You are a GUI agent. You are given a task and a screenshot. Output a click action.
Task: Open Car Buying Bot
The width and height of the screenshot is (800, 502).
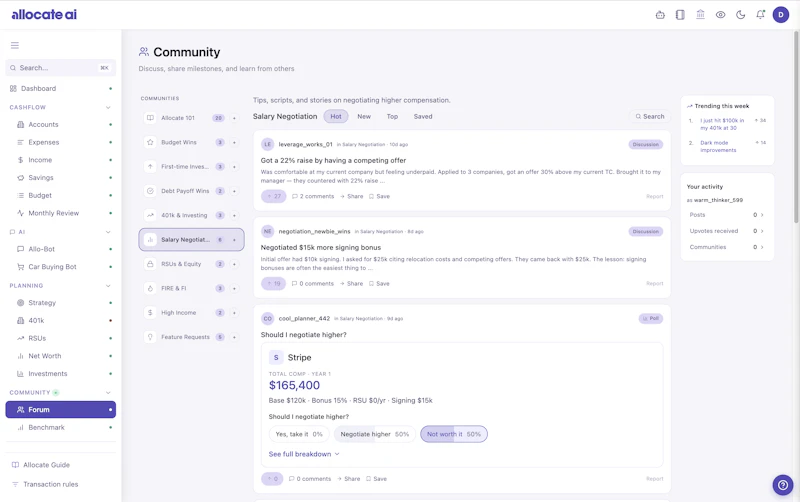63,267
